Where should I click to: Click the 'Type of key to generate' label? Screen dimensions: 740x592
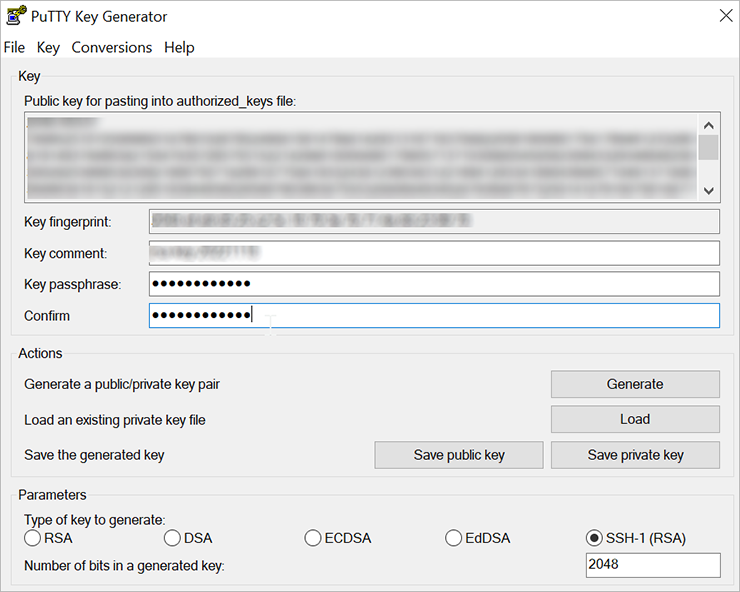[94, 520]
